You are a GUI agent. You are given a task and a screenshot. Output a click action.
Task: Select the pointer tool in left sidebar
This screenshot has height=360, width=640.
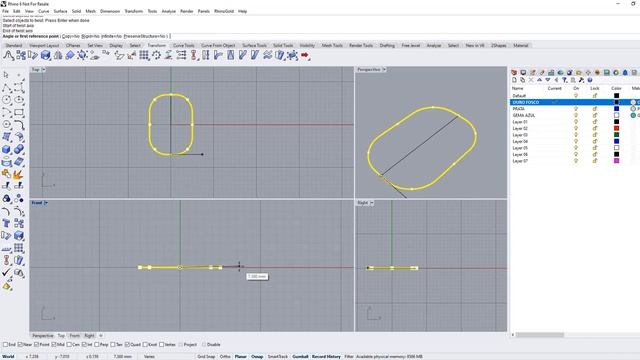click(6, 75)
